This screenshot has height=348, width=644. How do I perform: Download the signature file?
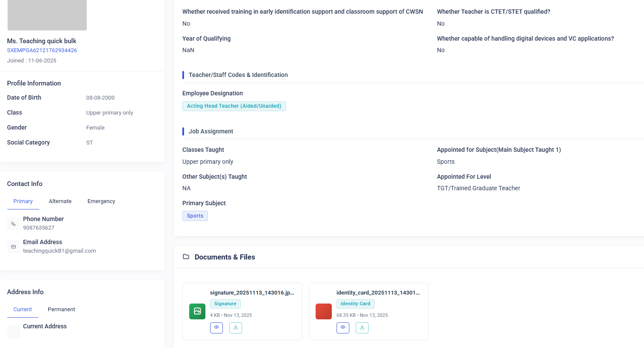tap(236, 328)
